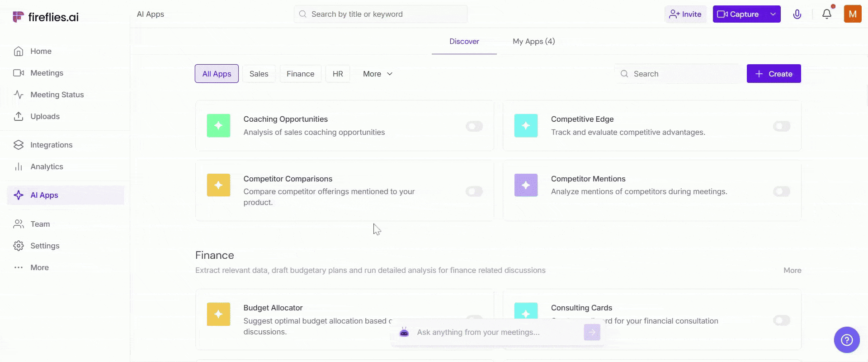Toggle on the Competitive Edge app
The image size is (868, 362).
point(782,126)
